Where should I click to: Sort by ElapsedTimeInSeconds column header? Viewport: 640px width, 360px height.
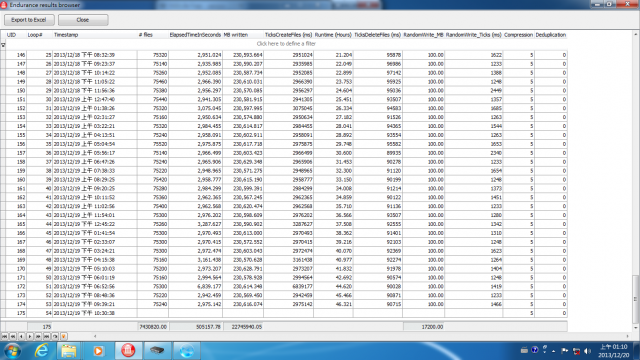pos(195,35)
